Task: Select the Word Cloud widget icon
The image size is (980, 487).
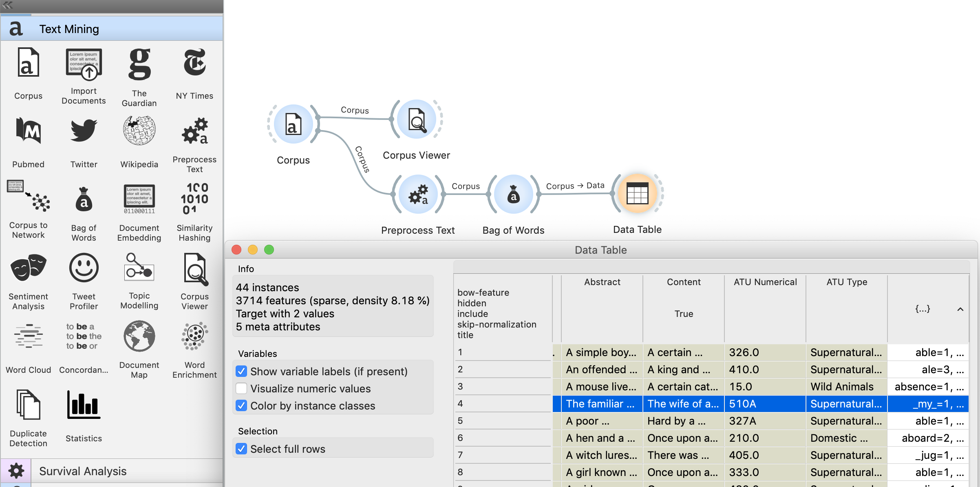Action: click(x=28, y=337)
